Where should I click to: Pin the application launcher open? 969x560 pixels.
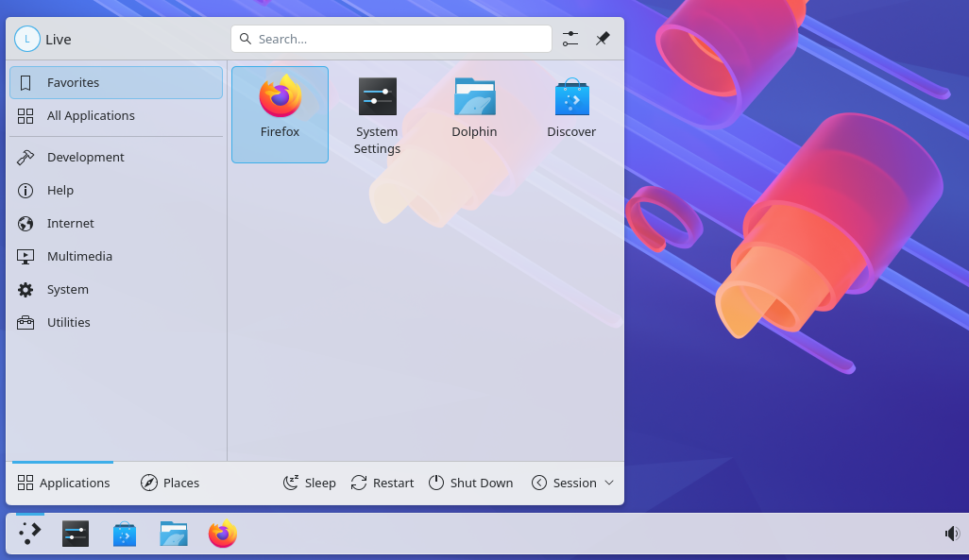pyautogui.click(x=603, y=39)
